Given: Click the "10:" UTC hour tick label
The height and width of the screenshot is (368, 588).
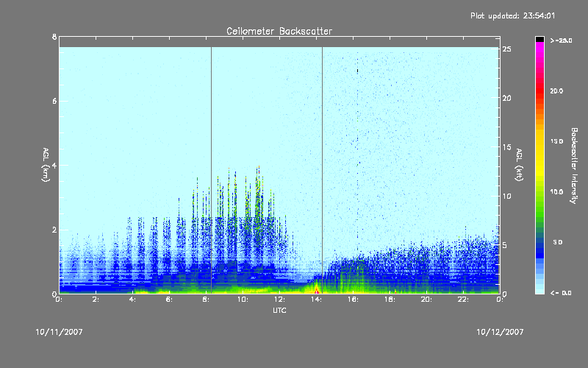Looking at the screenshot, I should point(243,300).
